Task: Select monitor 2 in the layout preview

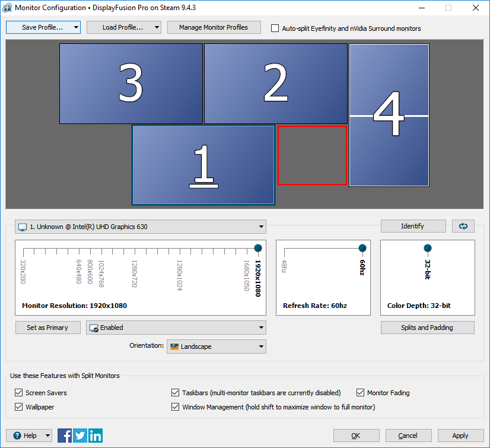Action: [x=275, y=84]
